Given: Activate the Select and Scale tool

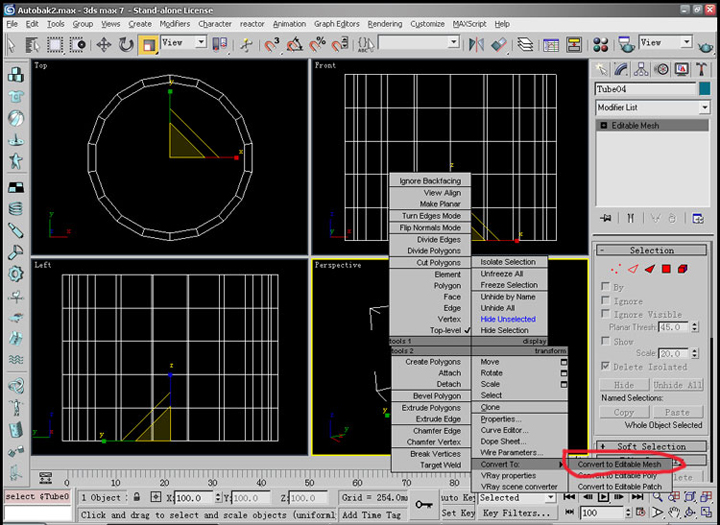Looking at the screenshot, I should coord(148,45).
